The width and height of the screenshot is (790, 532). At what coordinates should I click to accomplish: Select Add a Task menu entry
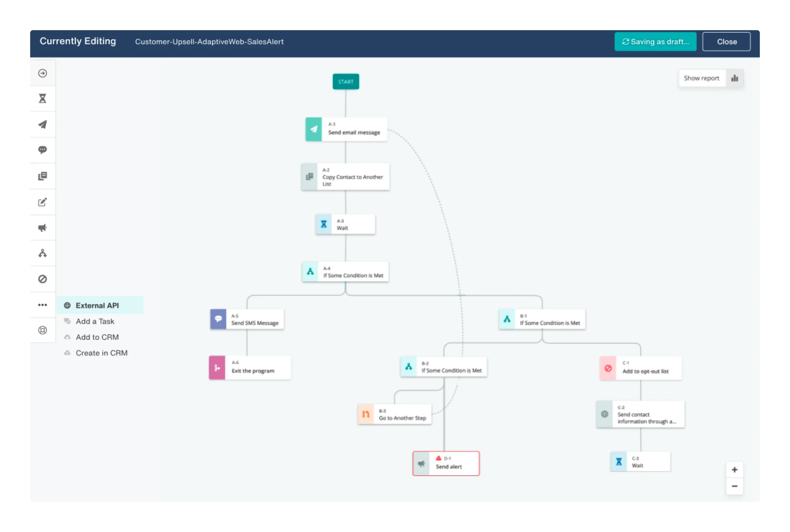95,321
